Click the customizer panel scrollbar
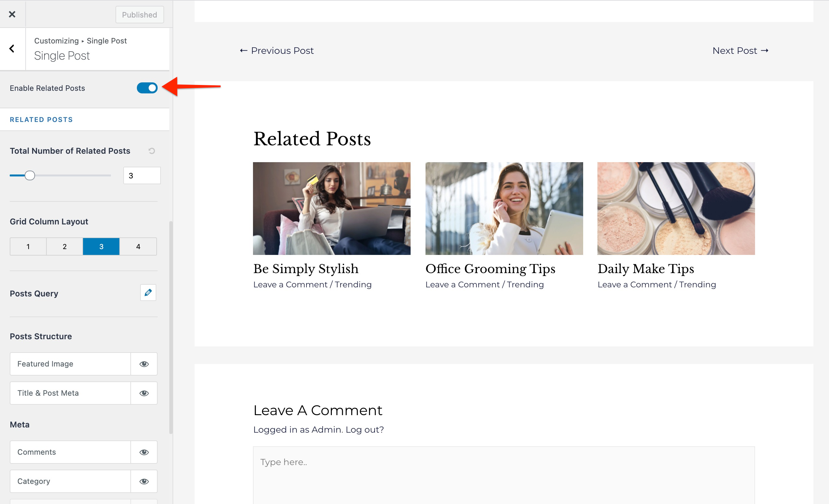Image resolution: width=829 pixels, height=504 pixels. click(x=171, y=327)
